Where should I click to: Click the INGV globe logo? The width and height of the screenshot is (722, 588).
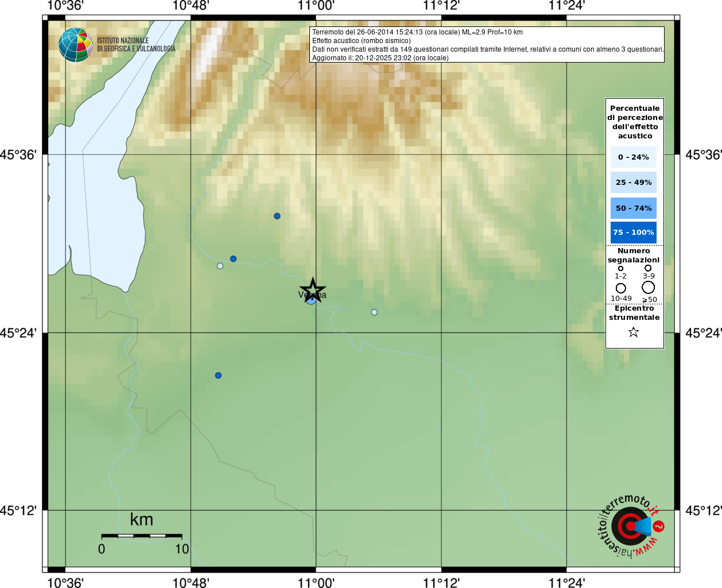[x=76, y=45]
